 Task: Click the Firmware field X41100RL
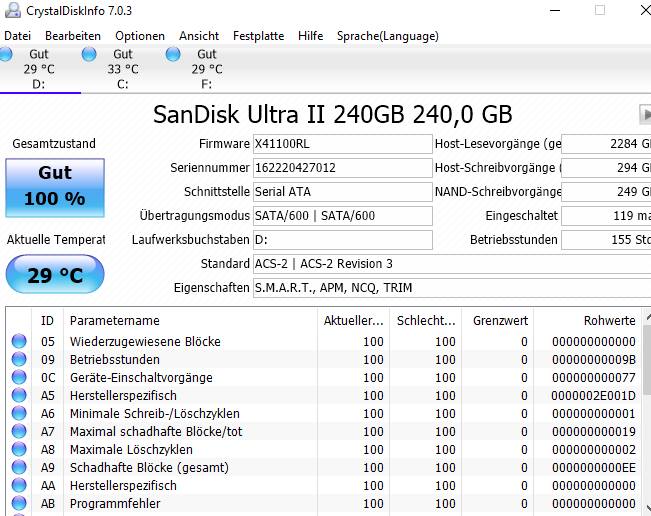tap(343, 144)
